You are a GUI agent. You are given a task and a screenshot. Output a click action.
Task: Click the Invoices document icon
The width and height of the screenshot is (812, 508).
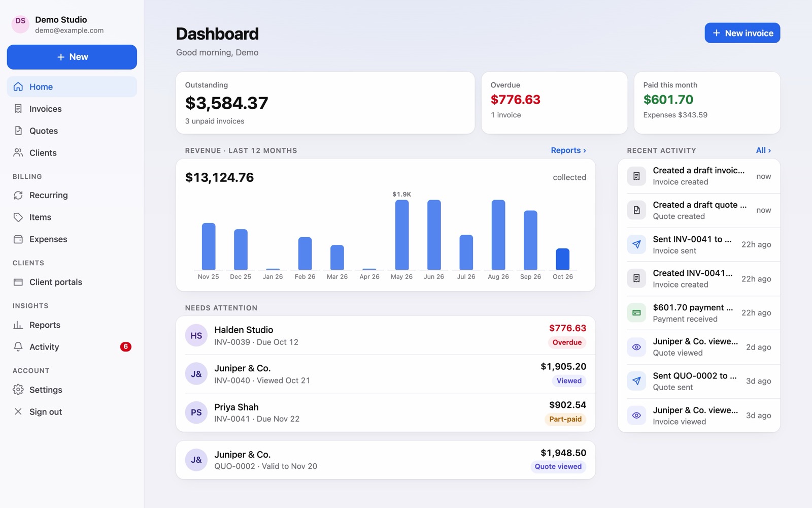click(18, 109)
